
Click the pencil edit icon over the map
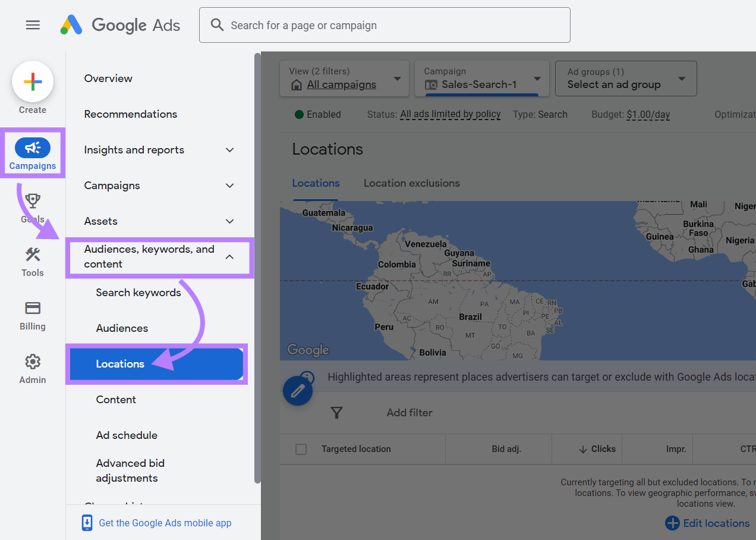(298, 391)
